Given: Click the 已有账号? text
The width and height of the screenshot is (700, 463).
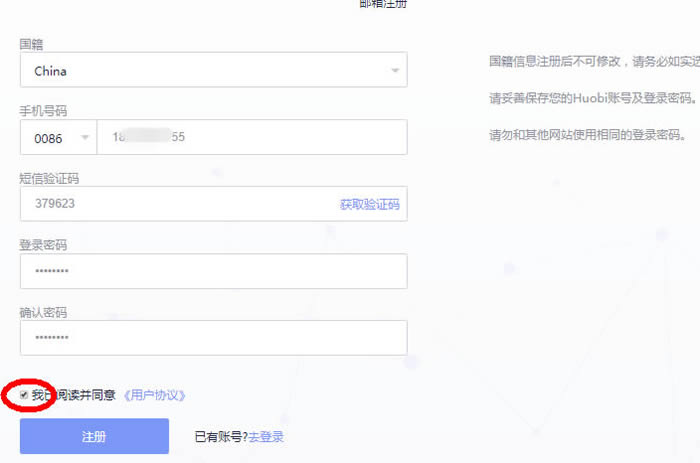Looking at the screenshot, I should pos(222,437).
